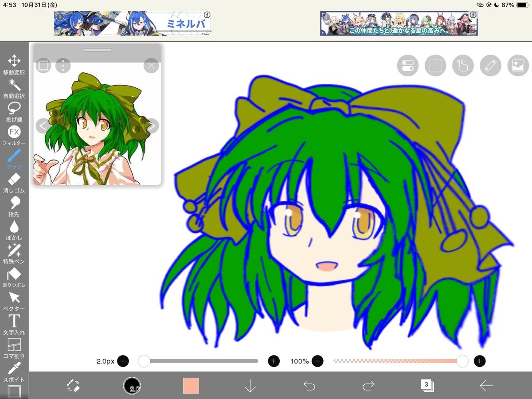Tap the 4:53 clock in status bar
Viewport: 532px width, 399px height.
tap(9, 5)
